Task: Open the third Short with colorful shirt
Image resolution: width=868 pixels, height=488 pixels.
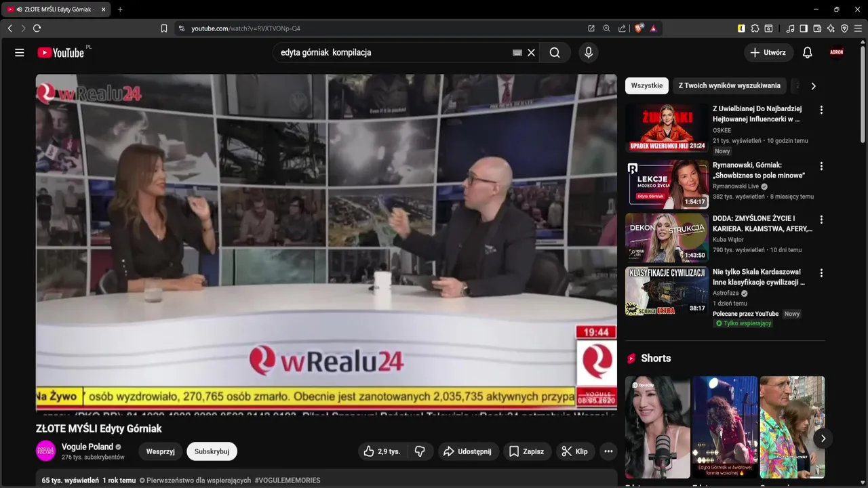Action: coord(792,427)
